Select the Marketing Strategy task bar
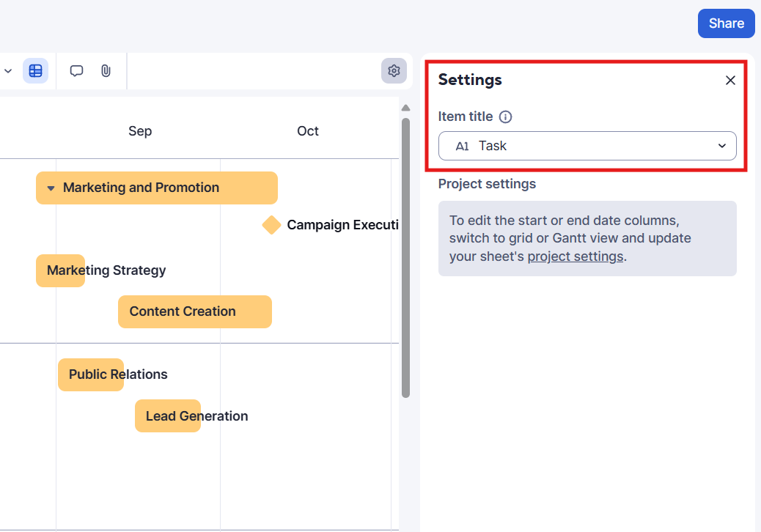The width and height of the screenshot is (761, 532). pyautogui.click(x=60, y=270)
